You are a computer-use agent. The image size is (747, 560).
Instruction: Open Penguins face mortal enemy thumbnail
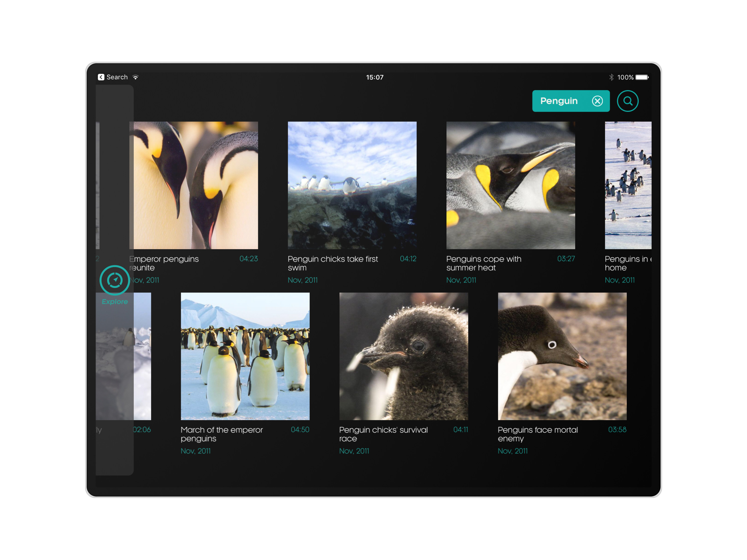coord(562,356)
